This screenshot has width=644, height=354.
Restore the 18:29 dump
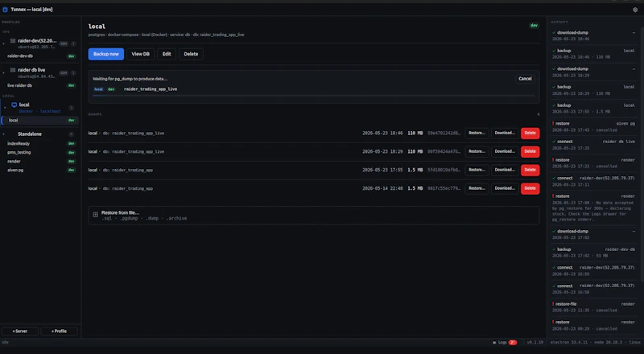pyautogui.click(x=477, y=151)
